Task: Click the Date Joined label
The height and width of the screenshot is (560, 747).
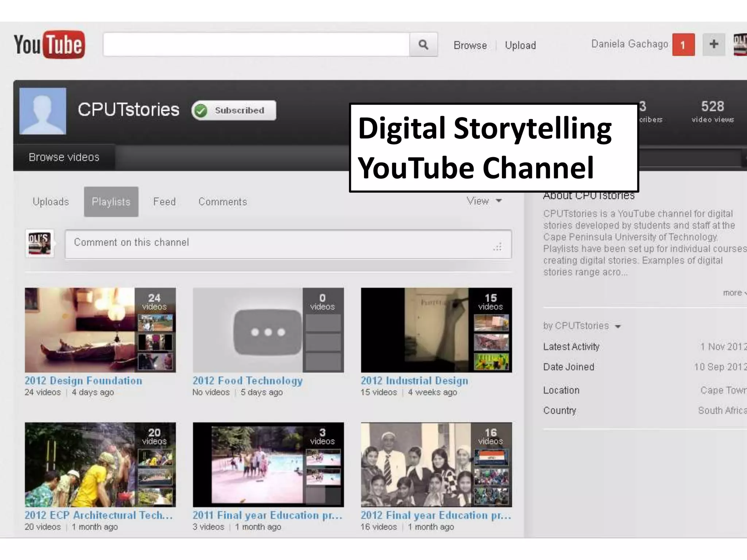Action: pos(569,367)
